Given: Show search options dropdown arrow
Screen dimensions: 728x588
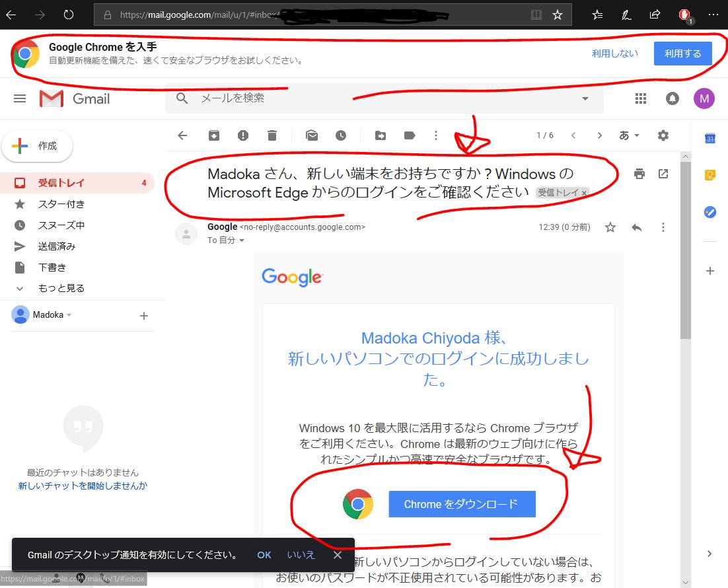Looking at the screenshot, I should click(x=585, y=98).
